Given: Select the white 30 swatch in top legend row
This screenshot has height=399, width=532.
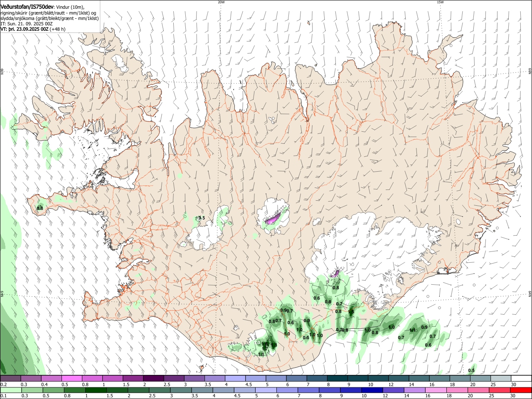Looking at the screenshot, I should [521, 378].
